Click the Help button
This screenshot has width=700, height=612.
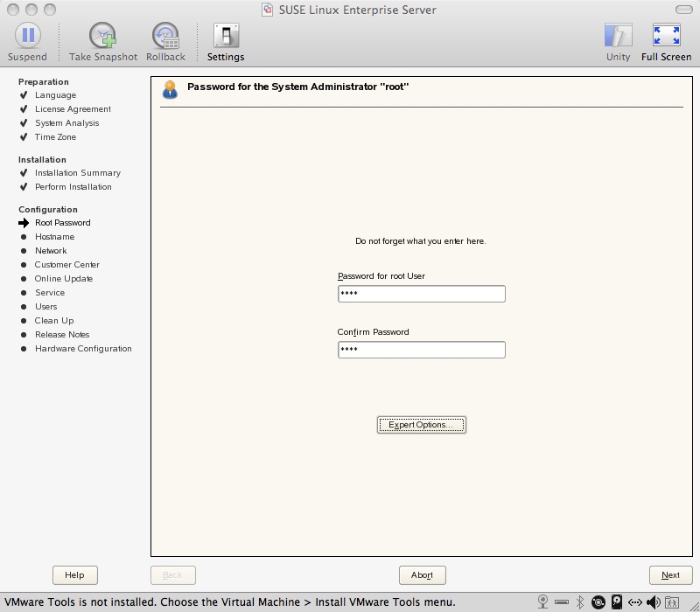(x=75, y=575)
